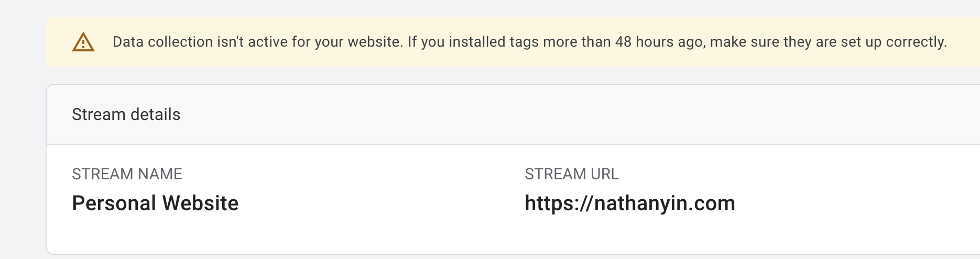The height and width of the screenshot is (259, 980).
Task: Click 'nathanyin.com' domain in the URL
Action: [665, 203]
